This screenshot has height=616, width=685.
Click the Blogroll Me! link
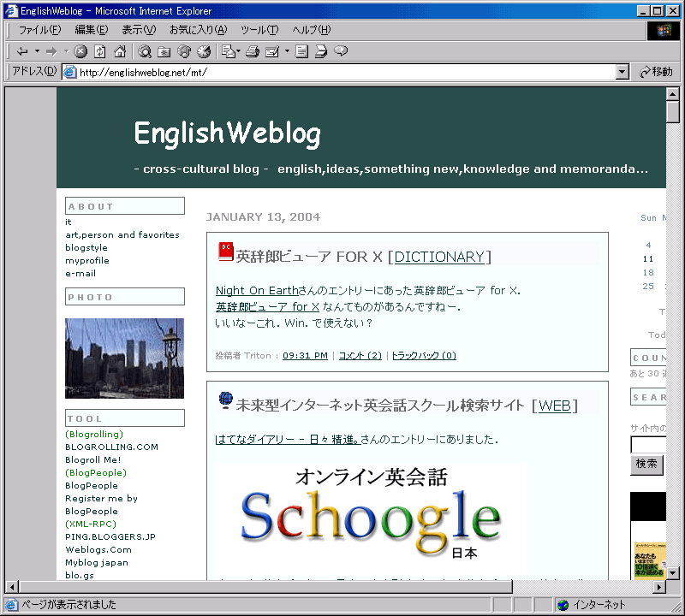point(93,459)
